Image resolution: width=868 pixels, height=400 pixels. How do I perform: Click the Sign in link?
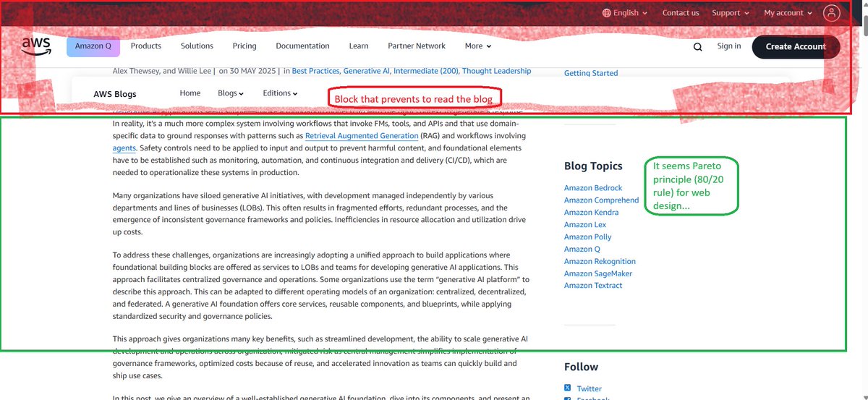(x=729, y=46)
